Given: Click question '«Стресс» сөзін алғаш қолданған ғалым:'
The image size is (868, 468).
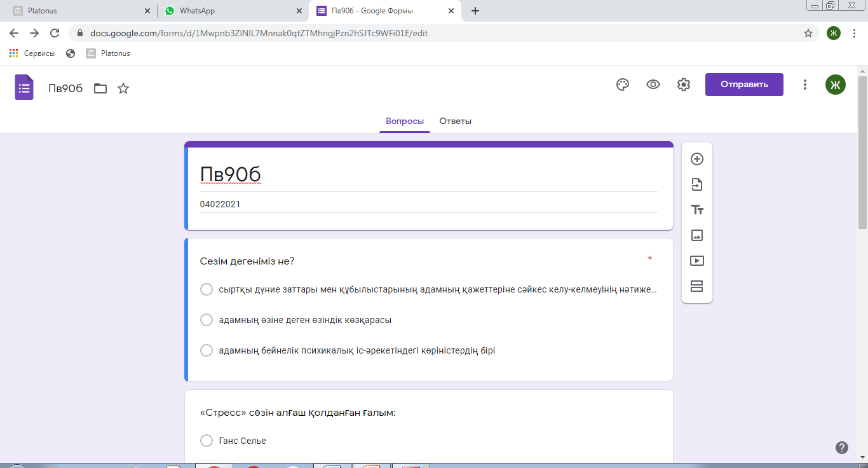Looking at the screenshot, I should (298, 413).
